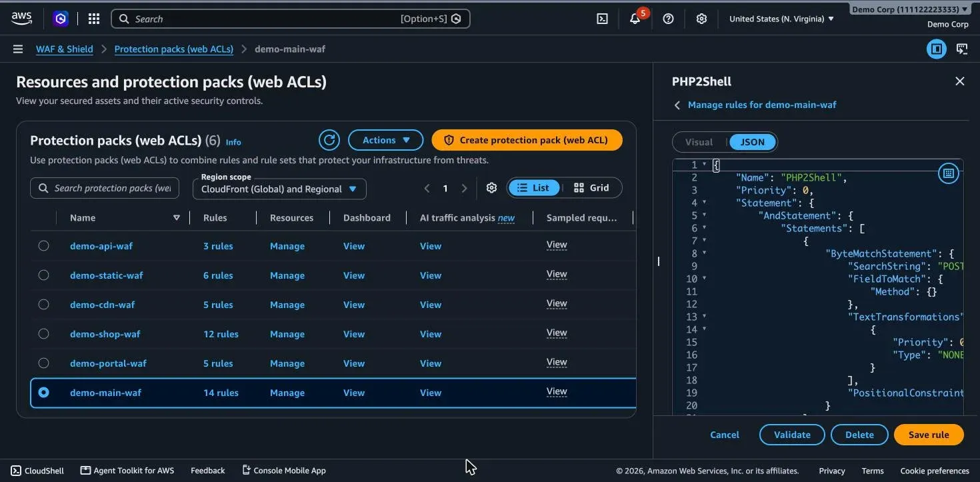Switch to the JSON editor tab
This screenshot has height=482, width=980.
(753, 142)
